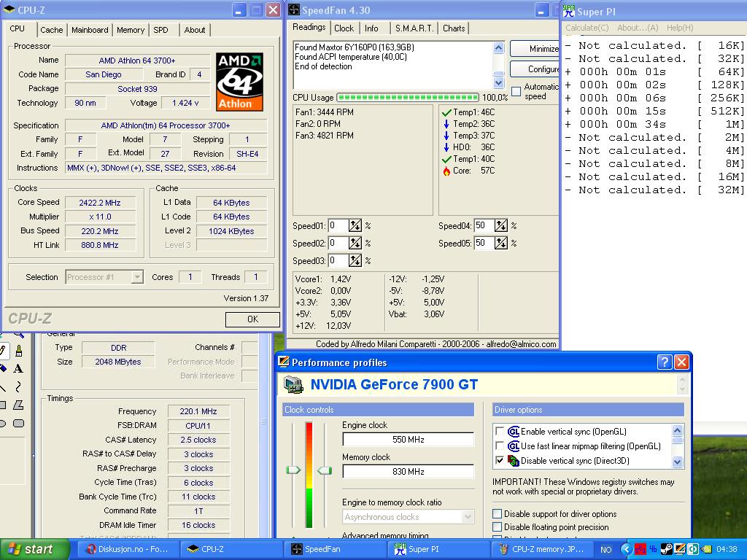The height and width of the screenshot is (560, 747).
Task: Click the Memory clock 830 MHz field
Action: (x=409, y=472)
